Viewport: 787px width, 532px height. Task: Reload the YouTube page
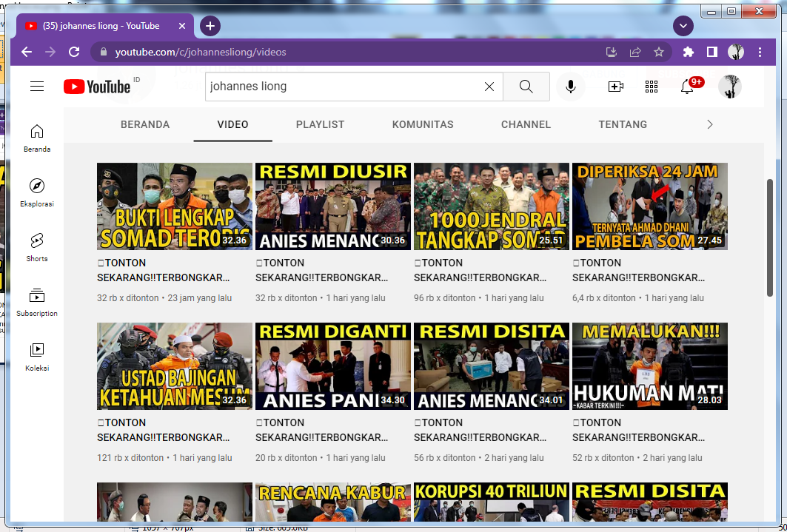point(74,52)
